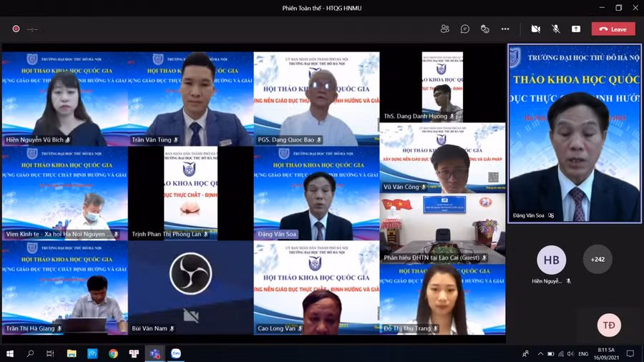
Task: Leave the meeting
Action: click(x=613, y=29)
